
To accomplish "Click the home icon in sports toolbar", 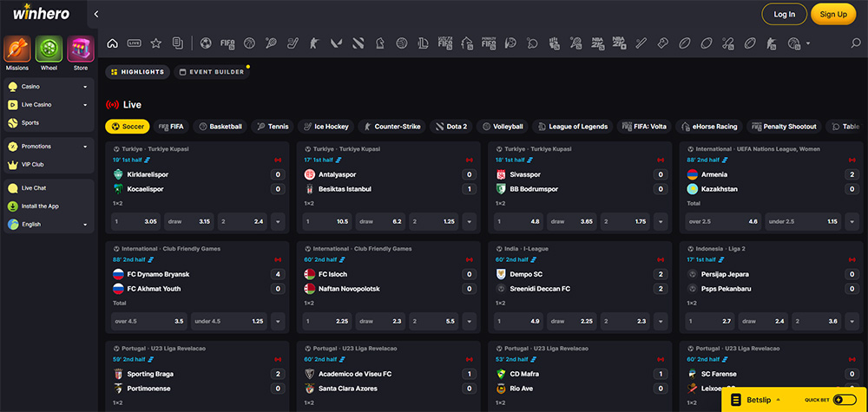I will click(x=112, y=43).
